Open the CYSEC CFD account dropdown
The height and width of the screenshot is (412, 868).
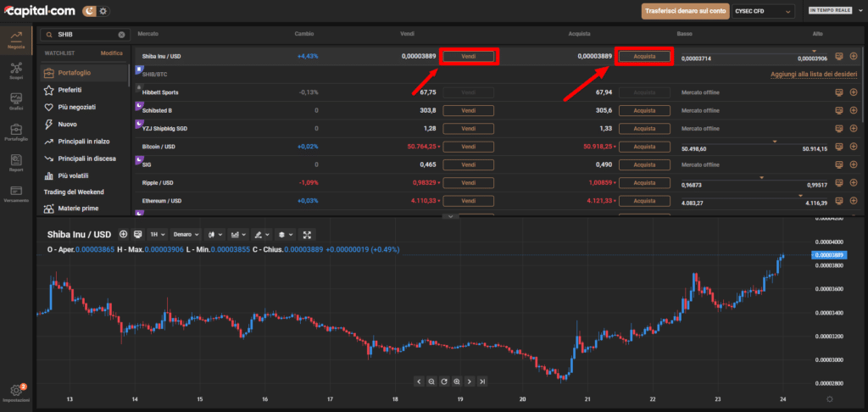pos(763,10)
